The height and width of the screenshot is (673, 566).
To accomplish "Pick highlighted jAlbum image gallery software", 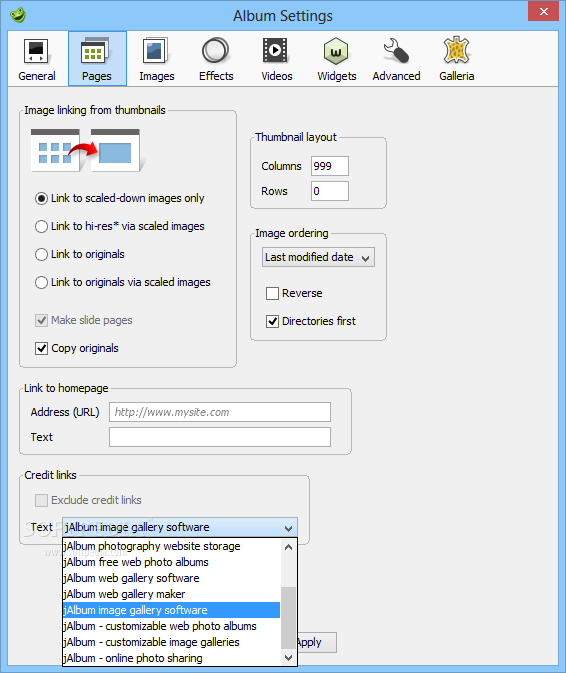I will tap(172, 610).
